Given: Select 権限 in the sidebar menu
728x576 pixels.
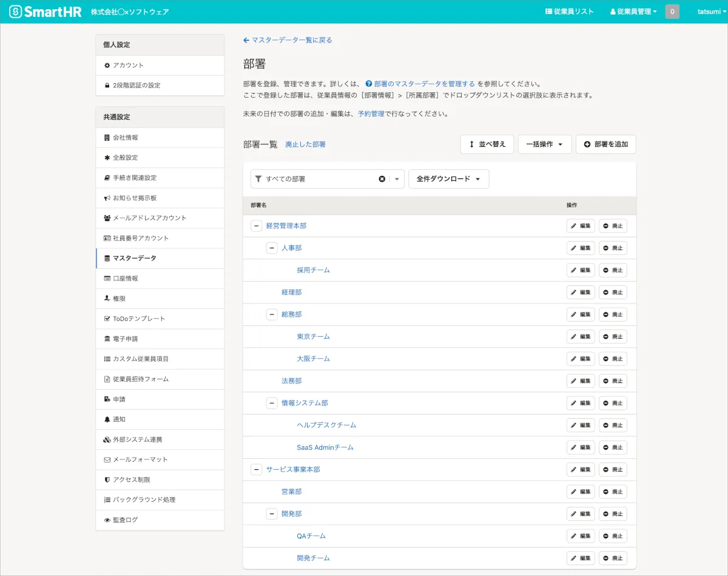Looking at the screenshot, I should tap(119, 299).
